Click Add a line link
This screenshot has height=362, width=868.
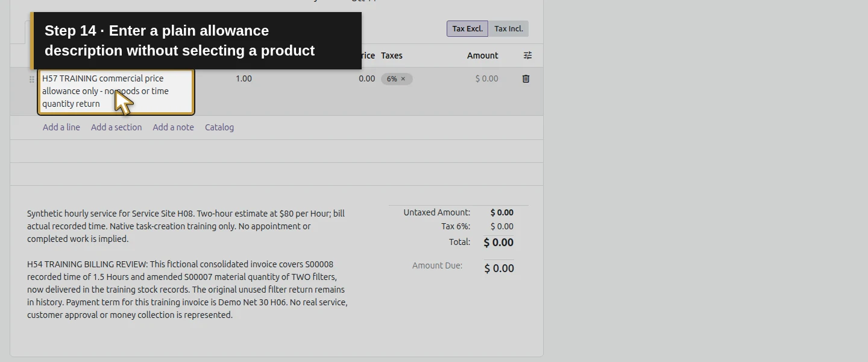pyautogui.click(x=61, y=127)
